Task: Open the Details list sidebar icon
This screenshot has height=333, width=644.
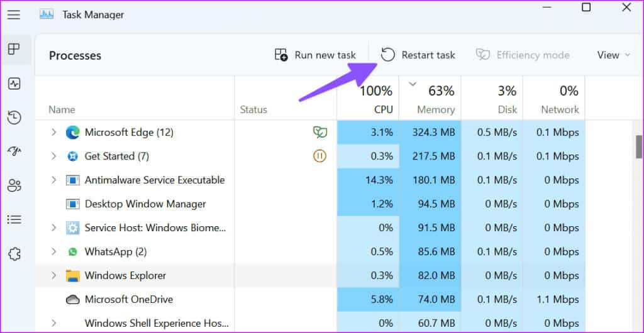Action: (14, 219)
